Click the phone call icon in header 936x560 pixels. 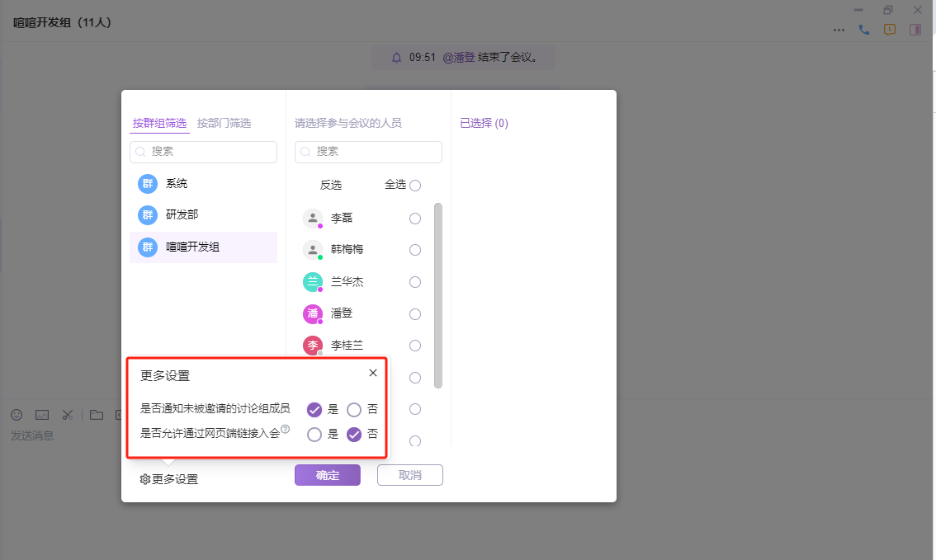tap(864, 30)
